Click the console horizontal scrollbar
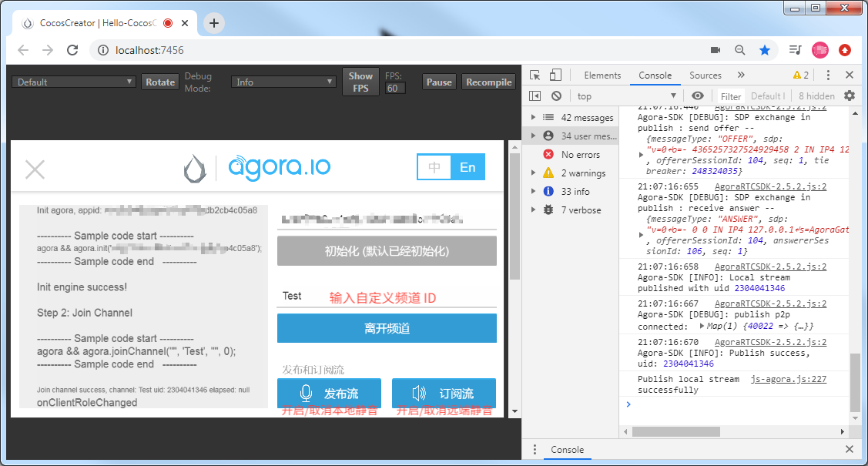868x466 pixels. (x=676, y=431)
